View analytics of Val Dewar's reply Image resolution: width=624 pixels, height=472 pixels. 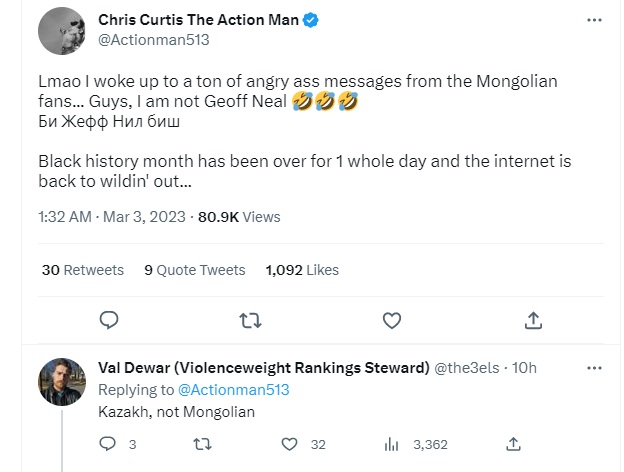(x=392, y=443)
